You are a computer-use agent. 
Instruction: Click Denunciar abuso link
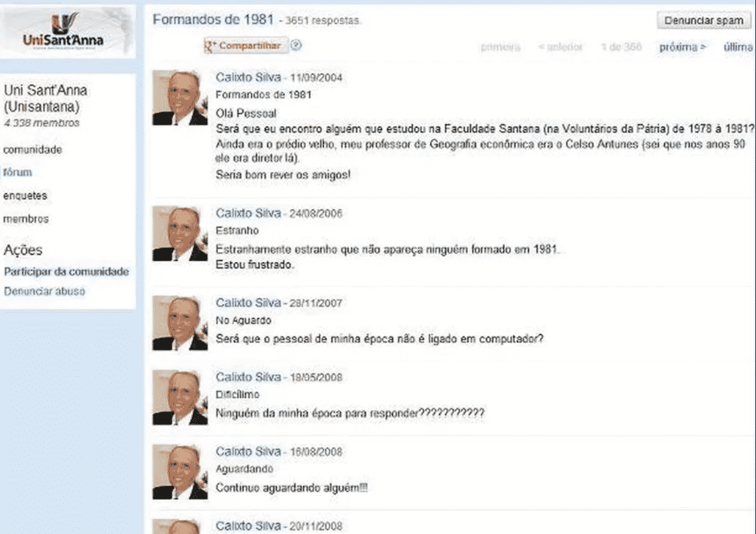coord(45,291)
